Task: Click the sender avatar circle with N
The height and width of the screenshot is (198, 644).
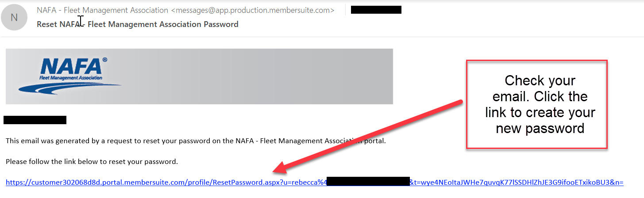Action: coord(14,17)
